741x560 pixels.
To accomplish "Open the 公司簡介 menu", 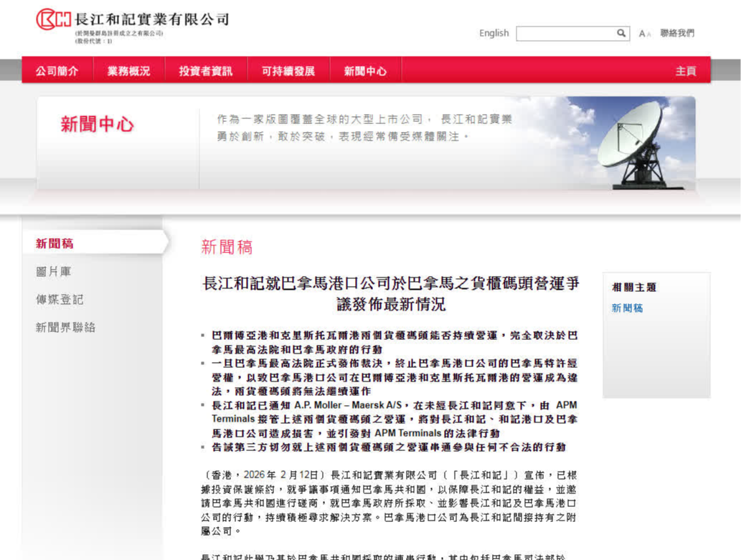I will coord(57,71).
